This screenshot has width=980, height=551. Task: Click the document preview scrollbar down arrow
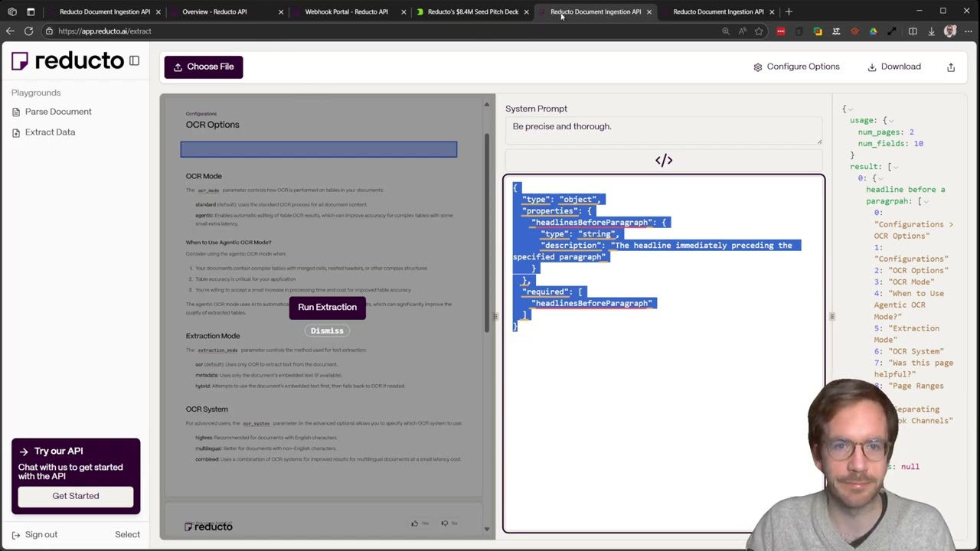[x=487, y=529]
